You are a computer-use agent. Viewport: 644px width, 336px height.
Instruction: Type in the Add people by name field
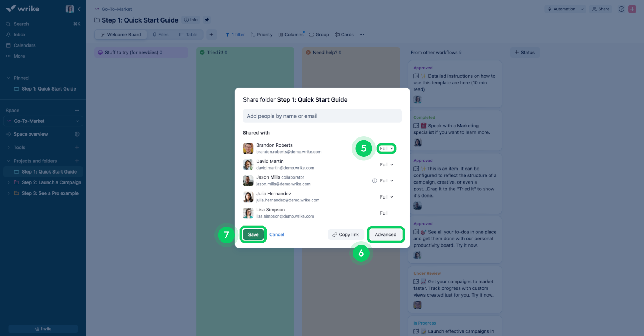click(322, 116)
